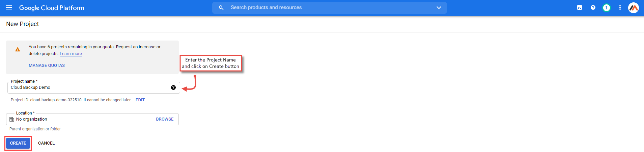Open the three-dot settings menu
This screenshot has width=644, height=152.
click(620, 7)
